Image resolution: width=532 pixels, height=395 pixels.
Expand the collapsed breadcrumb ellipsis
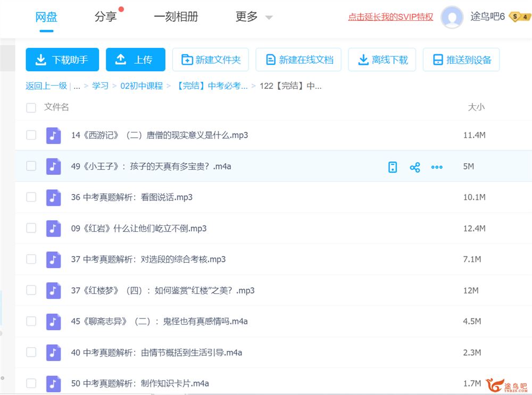[77, 86]
